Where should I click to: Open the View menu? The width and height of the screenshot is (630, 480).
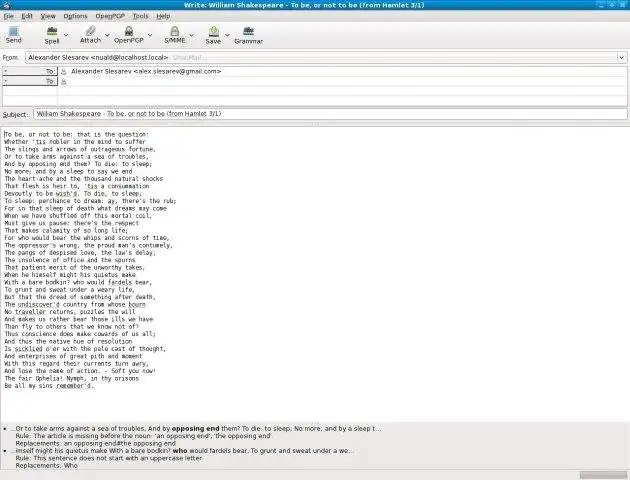tap(48, 16)
